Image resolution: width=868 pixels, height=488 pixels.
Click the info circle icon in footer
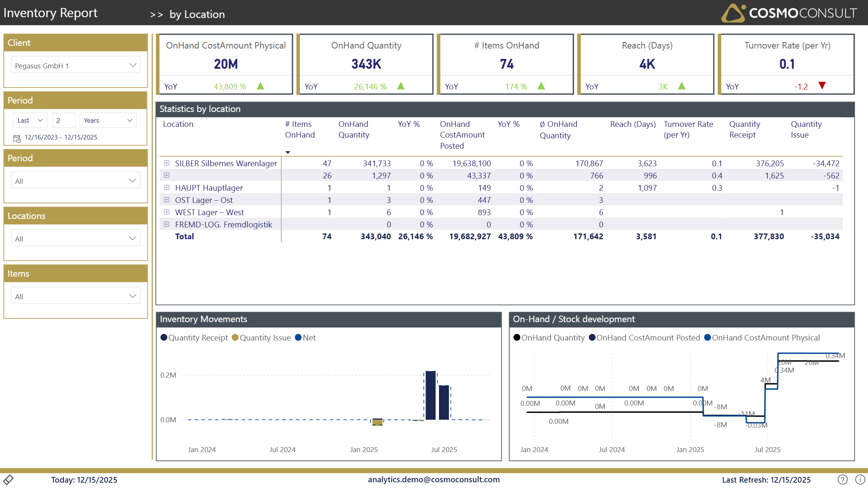click(x=860, y=480)
